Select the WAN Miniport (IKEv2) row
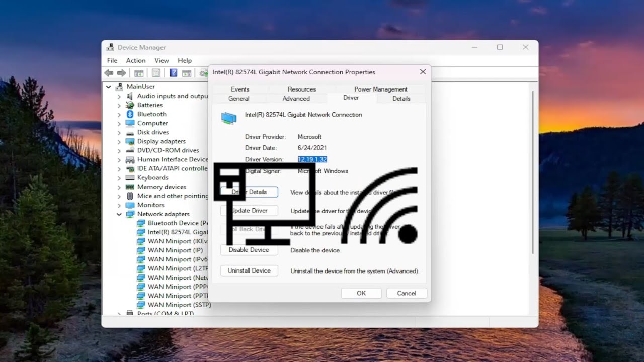This screenshot has height=362, width=644. click(173, 241)
